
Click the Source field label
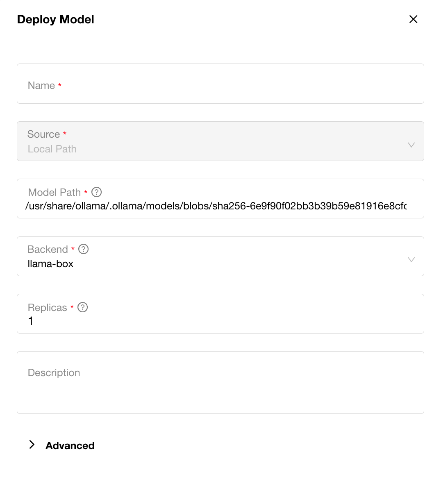(43, 134)
